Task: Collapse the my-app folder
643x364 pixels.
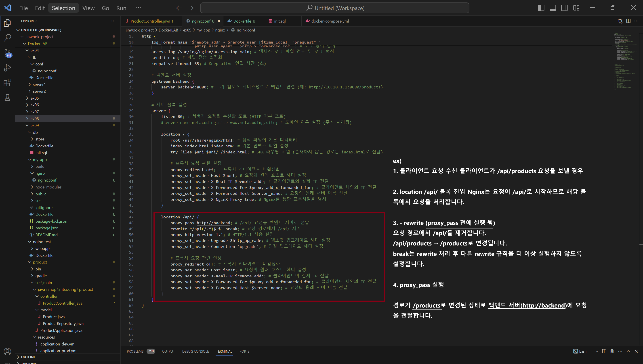Action: pos(40,159)
